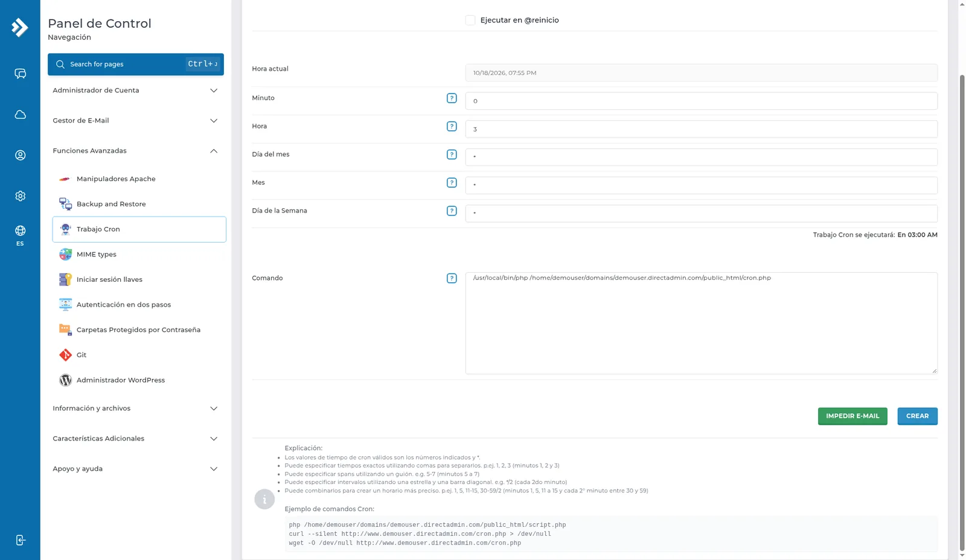Open the user account icon in left rail
This screenshot has width=966, height=560.
point(20,155)
